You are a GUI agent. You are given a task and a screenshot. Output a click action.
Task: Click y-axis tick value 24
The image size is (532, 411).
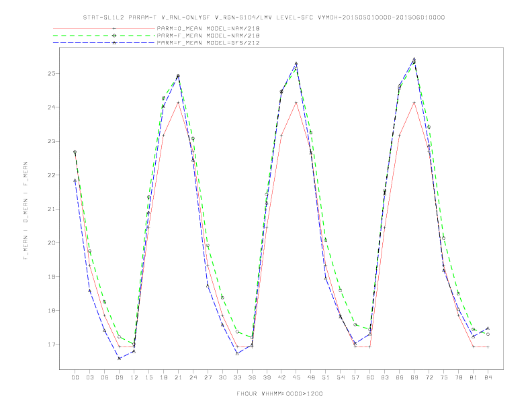52,107
